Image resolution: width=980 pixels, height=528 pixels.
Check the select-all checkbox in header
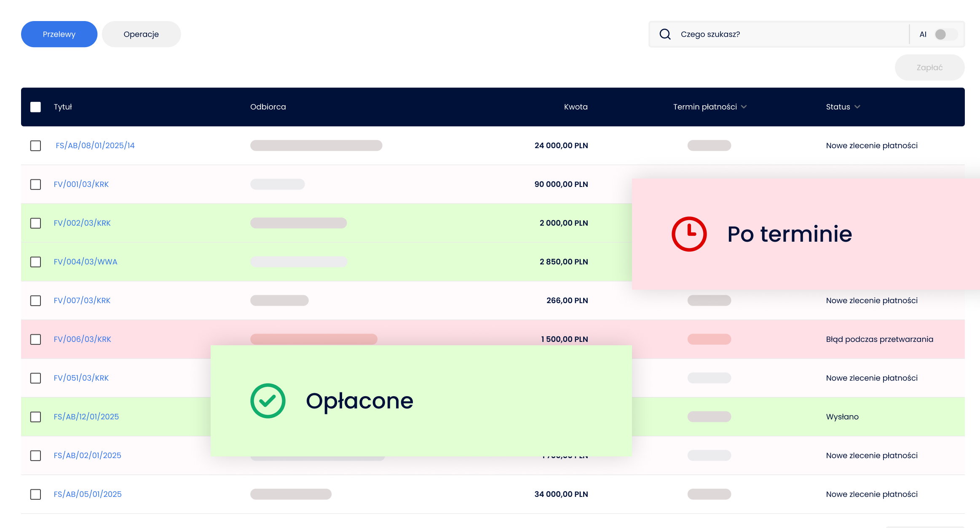[36, 107]
